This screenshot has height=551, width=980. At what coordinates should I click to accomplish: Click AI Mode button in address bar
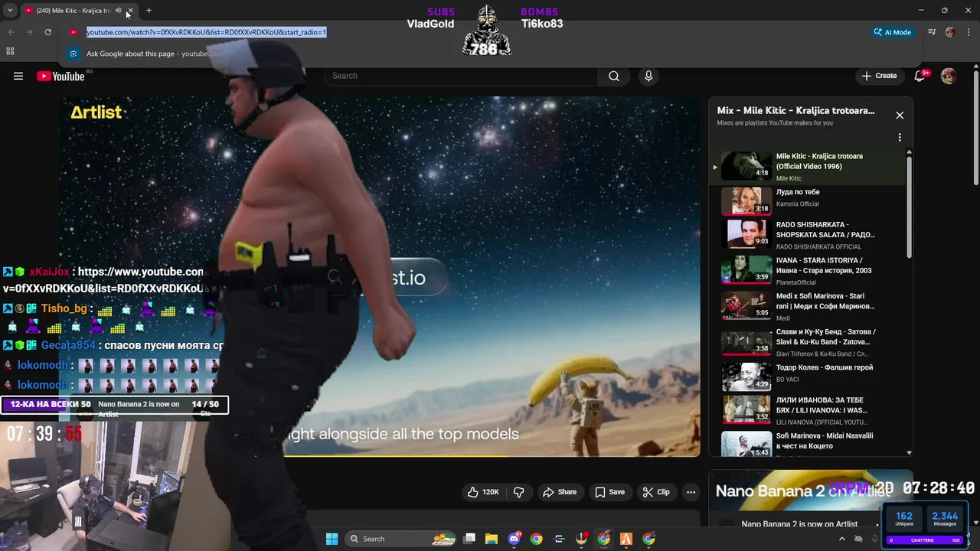(893, 32)
